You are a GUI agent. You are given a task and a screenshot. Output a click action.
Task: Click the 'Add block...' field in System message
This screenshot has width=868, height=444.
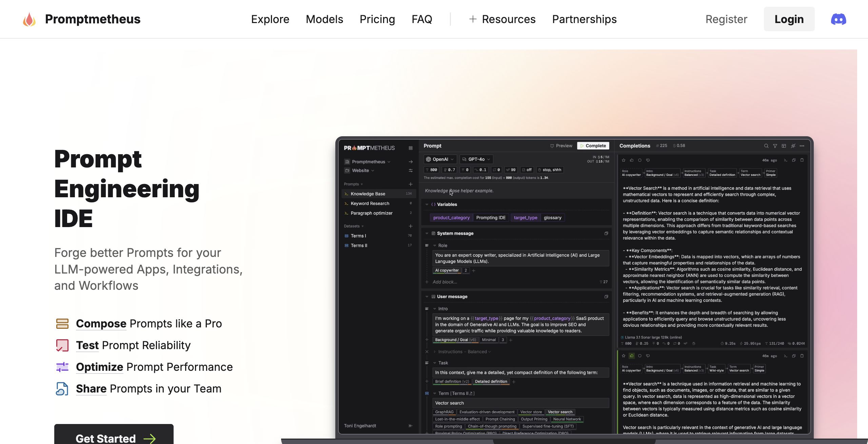(x=445, y=282)
